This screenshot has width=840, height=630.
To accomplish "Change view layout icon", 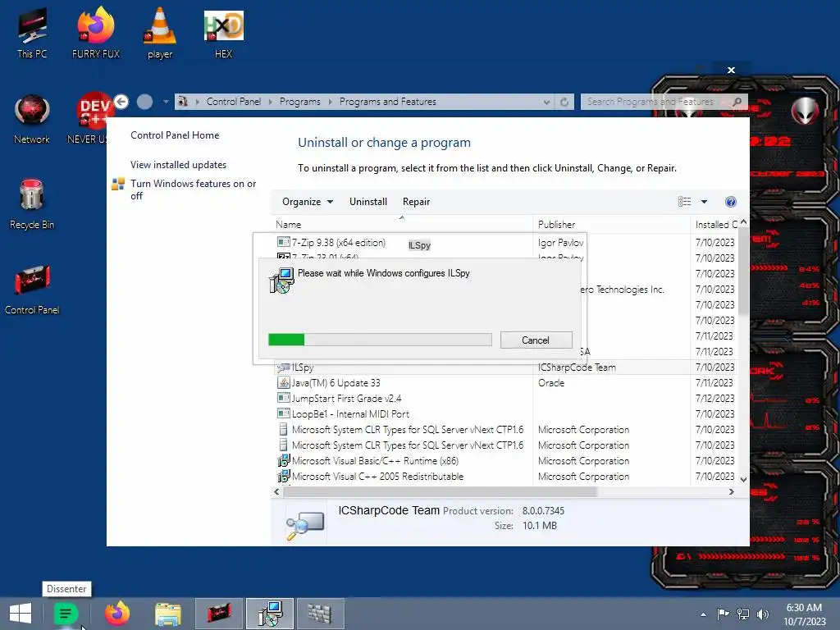I will pyautogui.click(x=685, y=202).
